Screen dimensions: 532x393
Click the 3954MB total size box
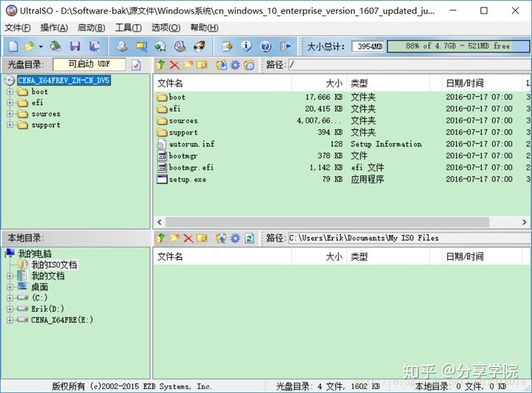pos(369,46)
